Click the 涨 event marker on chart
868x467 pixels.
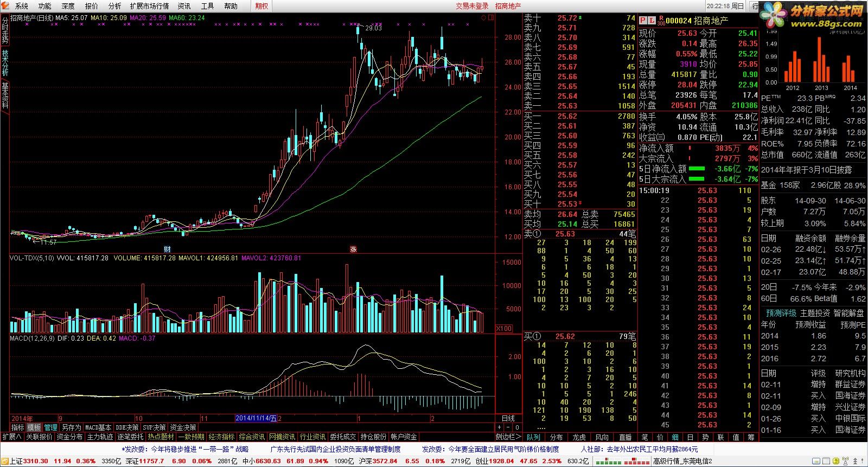[354, 250]
